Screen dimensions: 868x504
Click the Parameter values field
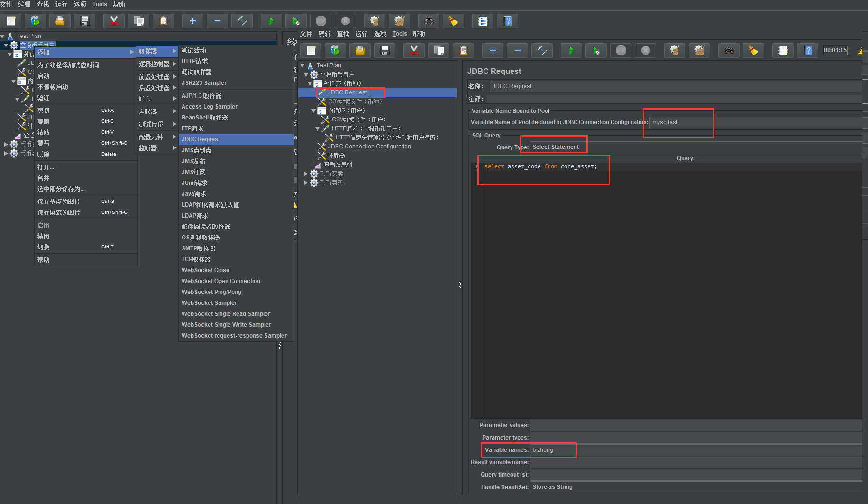[696, 425]
